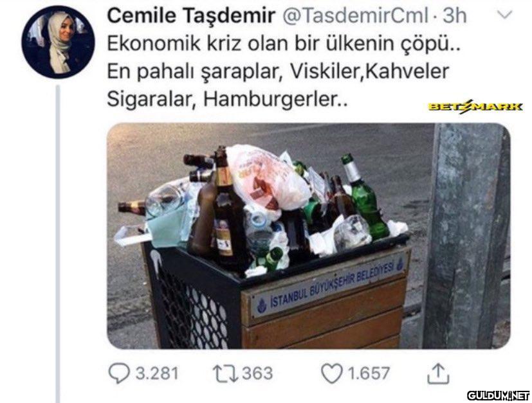Click the 1.657 like count
The image size is (532, 403).
tap(369, 373)
